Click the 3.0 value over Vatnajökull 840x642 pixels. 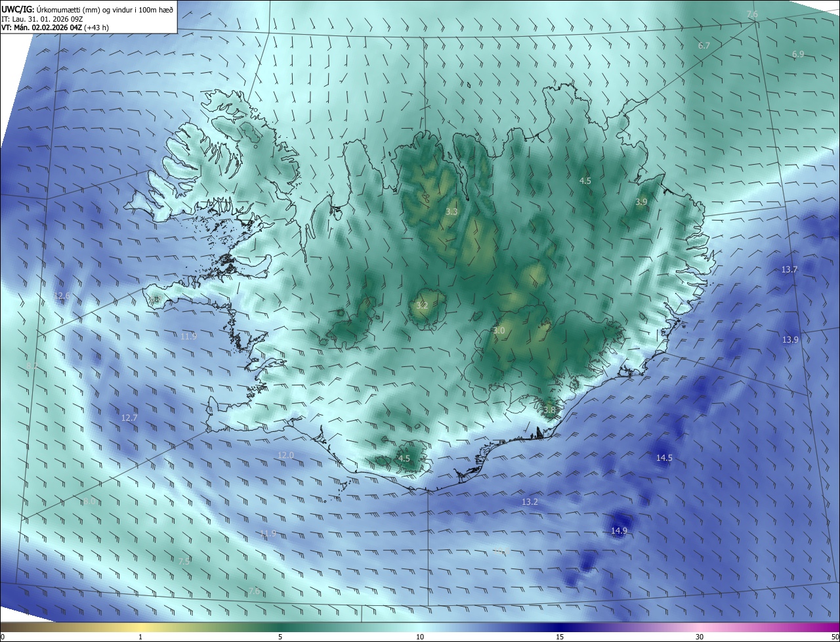499,331
